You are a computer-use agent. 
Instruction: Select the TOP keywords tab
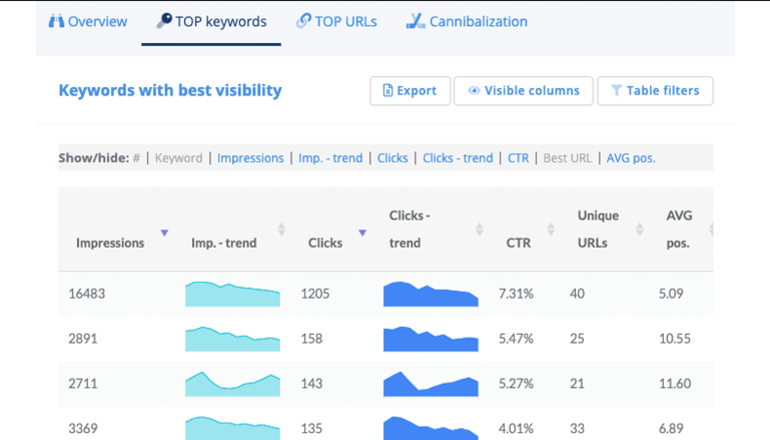coord(211,21)
